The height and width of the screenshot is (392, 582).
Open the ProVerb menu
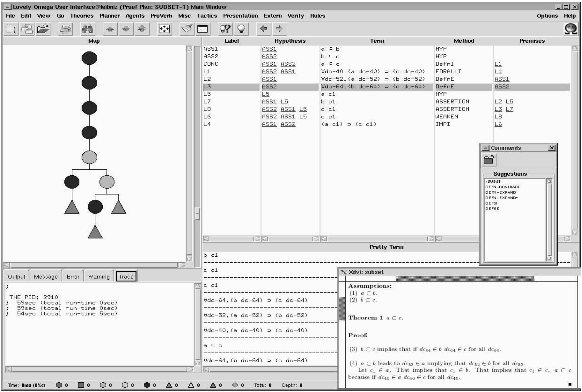[x=161, y=16]
